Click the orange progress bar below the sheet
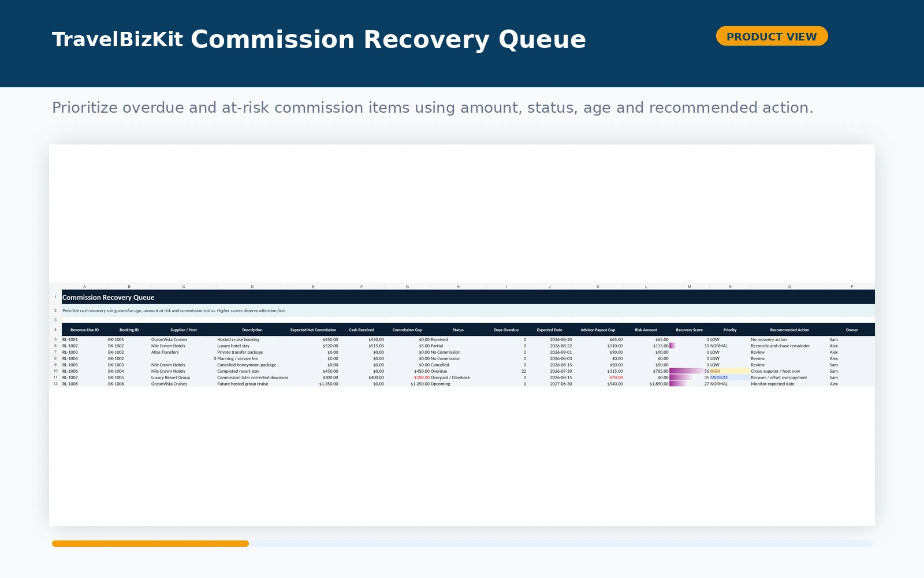924x578 pixels. point(150,543)
